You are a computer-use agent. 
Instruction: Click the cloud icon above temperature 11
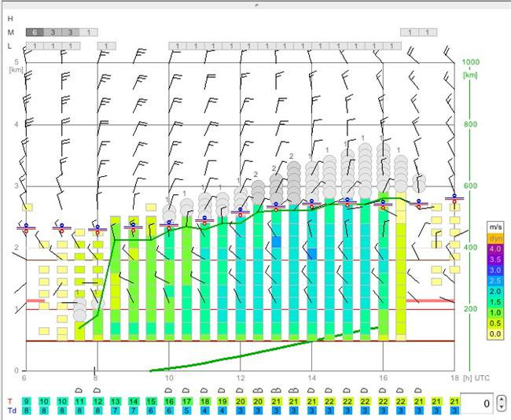79,390
